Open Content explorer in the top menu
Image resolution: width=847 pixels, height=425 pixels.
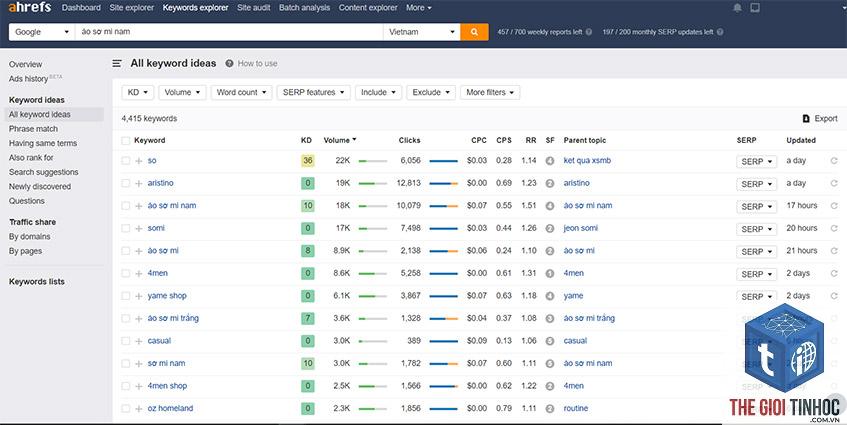[x=368, y=8]
